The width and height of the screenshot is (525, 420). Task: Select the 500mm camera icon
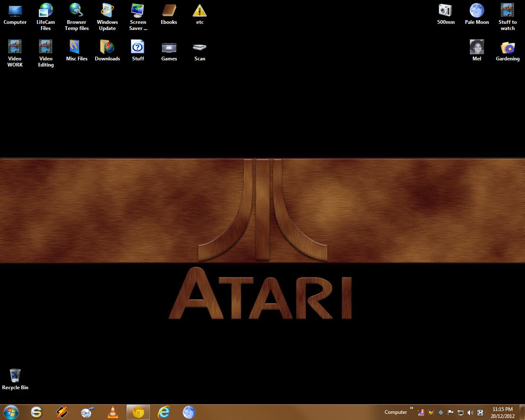(446, 14)
